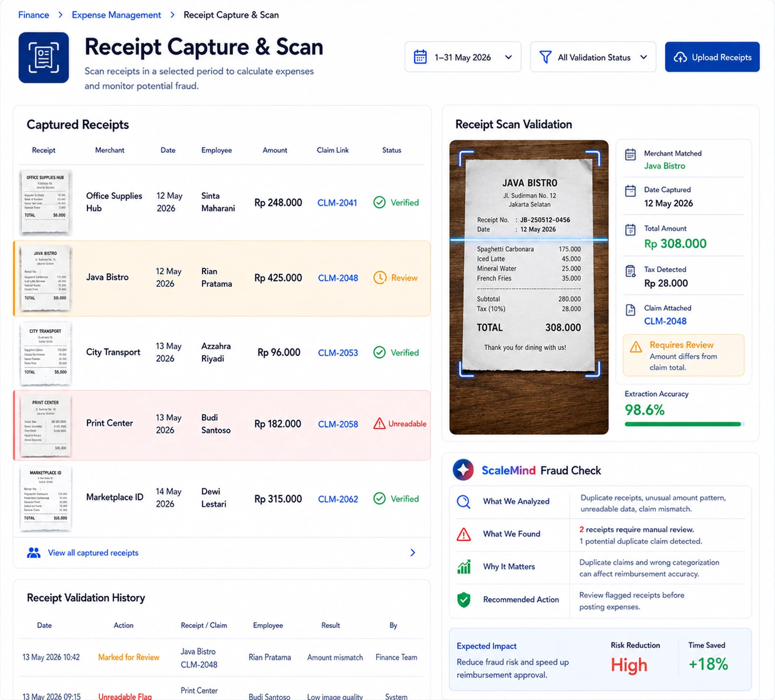Screen dimensions: 775x700
Task: Click the funnel filter icon
Action: click(x=545, y=57)
